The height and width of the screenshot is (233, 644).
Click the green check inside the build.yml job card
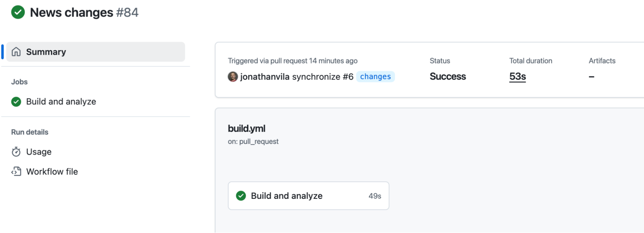coord(241,196)
